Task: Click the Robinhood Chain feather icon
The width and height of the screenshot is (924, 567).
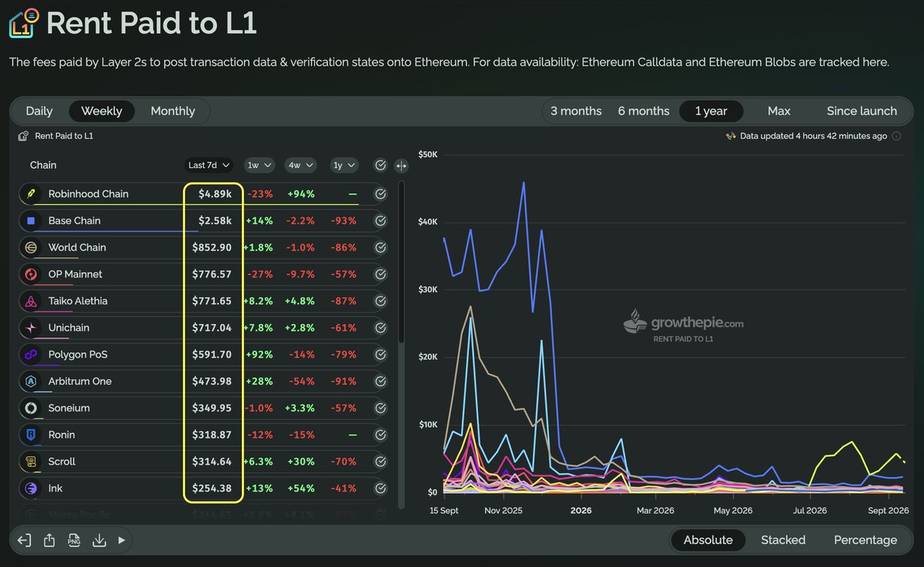Action: pos(31,194)
